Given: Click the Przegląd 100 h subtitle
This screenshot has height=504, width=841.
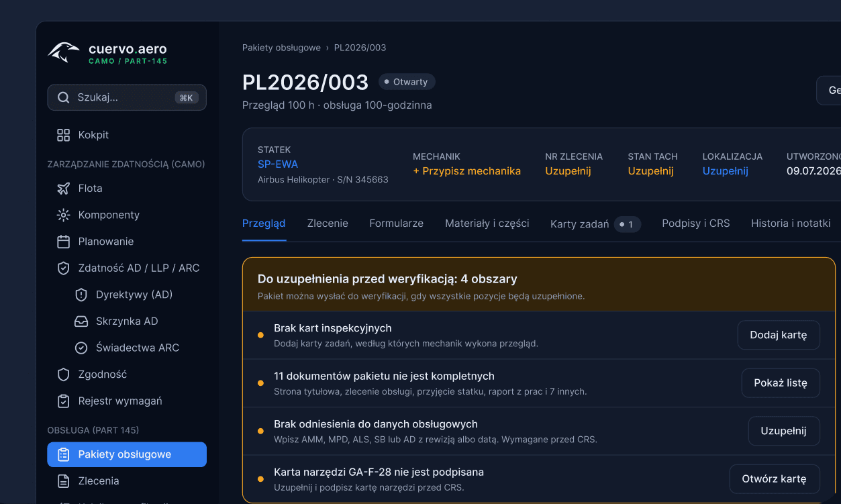Looking at the screenshot, I should 337,105.
